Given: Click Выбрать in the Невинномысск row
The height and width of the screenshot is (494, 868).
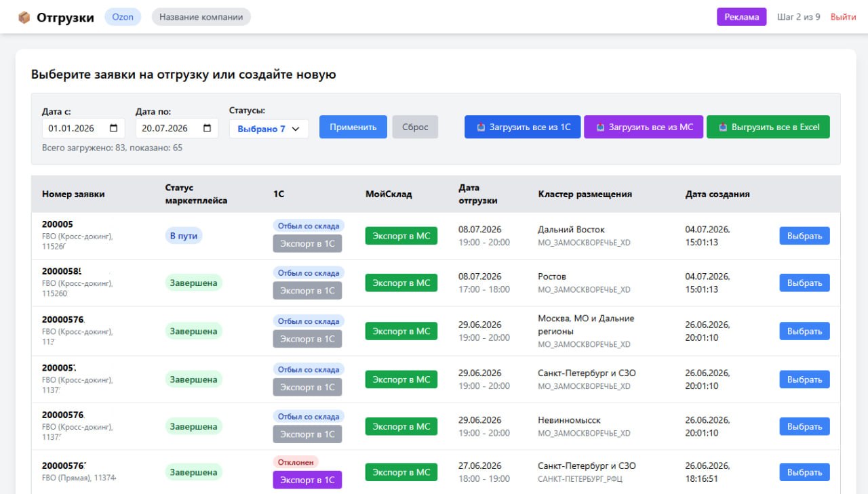Looking at the screenshot, I should (x=804, y=426).
